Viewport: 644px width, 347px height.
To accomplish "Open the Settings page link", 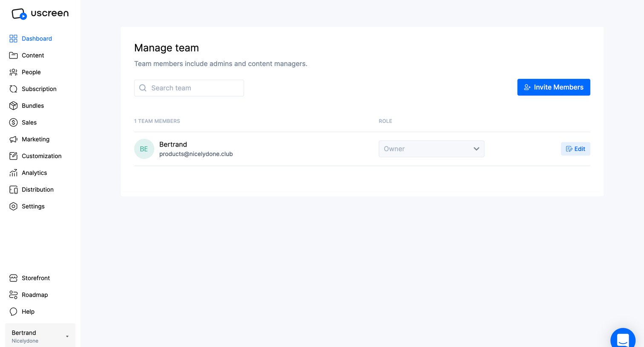I will pos(33,206).
